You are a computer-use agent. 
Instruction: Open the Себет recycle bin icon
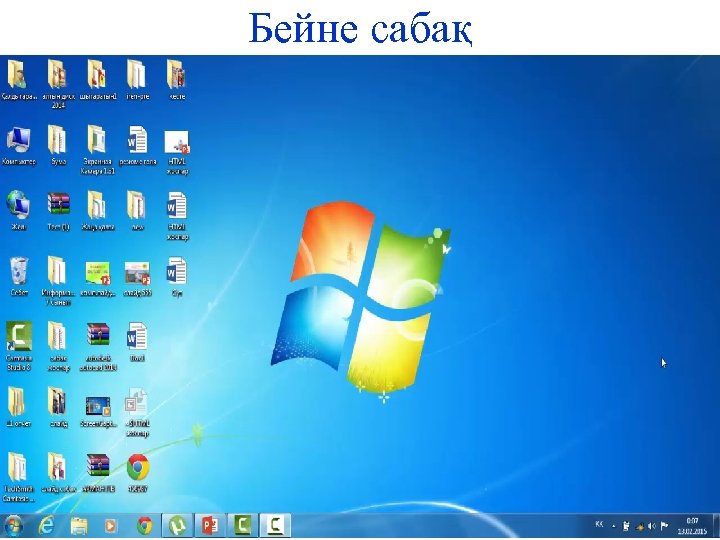(18, 276)
